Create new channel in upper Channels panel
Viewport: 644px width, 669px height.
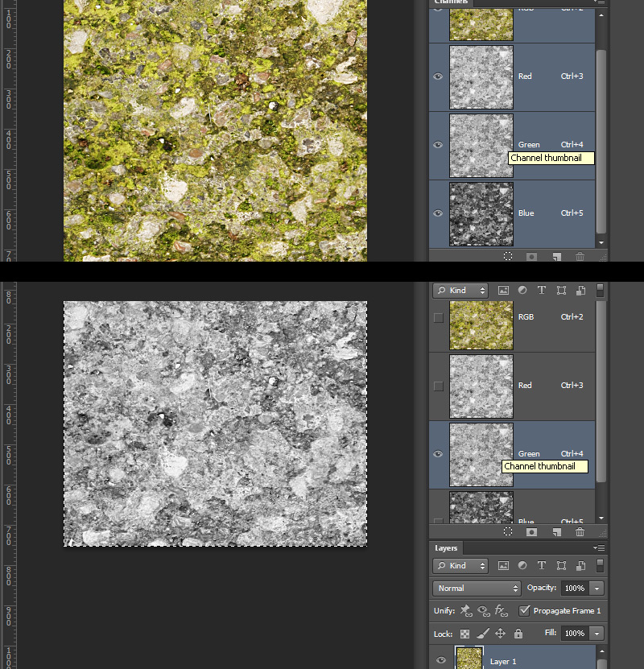coord(556,257)
